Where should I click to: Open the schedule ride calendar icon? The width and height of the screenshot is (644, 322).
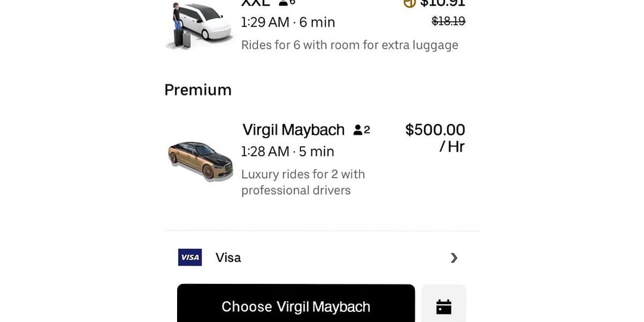click(444, 306)
